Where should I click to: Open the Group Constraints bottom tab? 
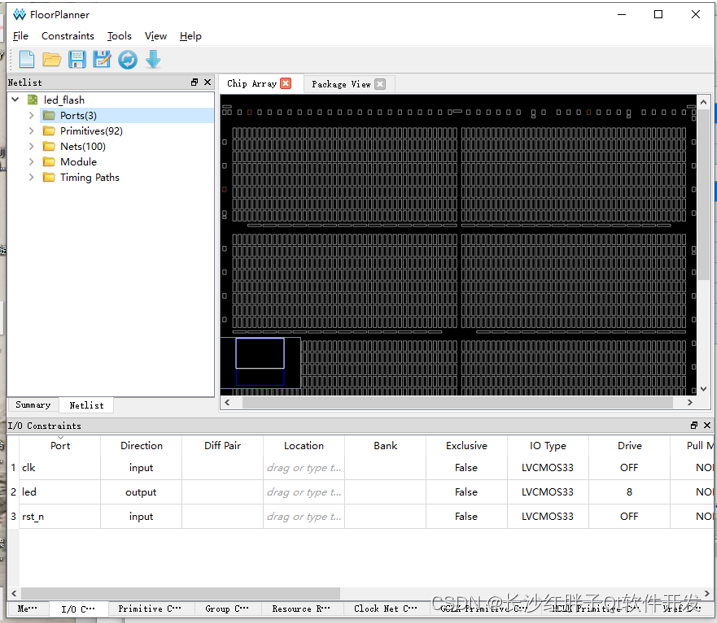(x=227, y=609)
